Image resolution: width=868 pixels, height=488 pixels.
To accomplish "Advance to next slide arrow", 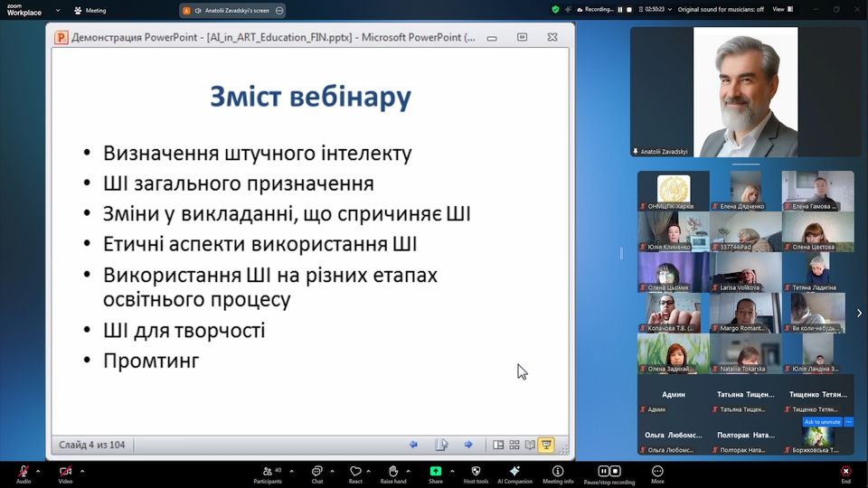I will pyautogui.click(x=468, y=445).
